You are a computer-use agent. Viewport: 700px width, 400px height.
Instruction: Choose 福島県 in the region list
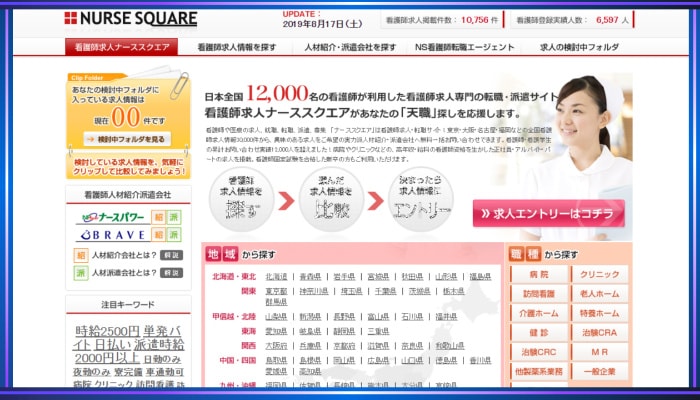tap(480, 277)
